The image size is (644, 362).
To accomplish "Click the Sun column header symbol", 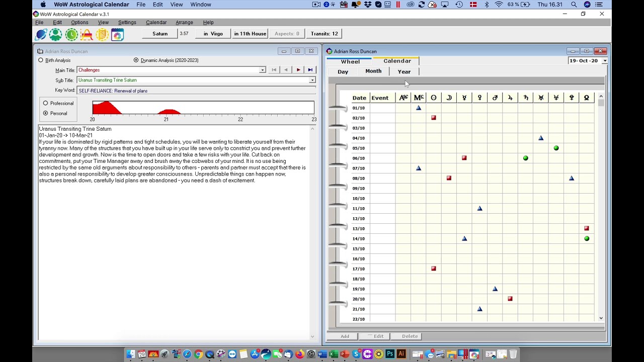I will 434,98.
